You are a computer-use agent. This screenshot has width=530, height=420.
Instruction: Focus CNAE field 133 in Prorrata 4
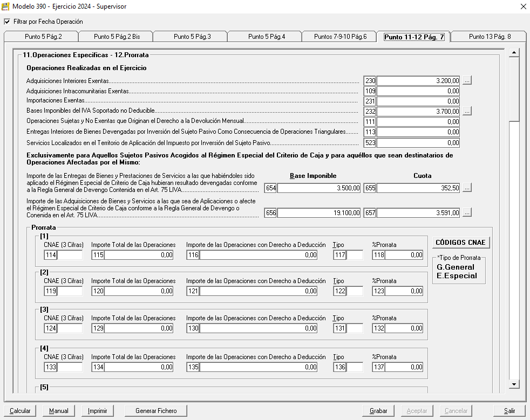pos(70,367)
